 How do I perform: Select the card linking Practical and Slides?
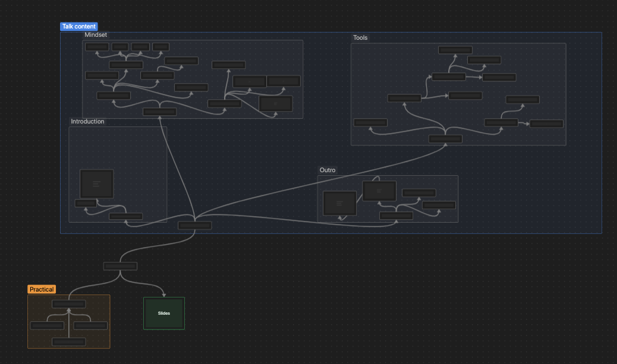120,266
